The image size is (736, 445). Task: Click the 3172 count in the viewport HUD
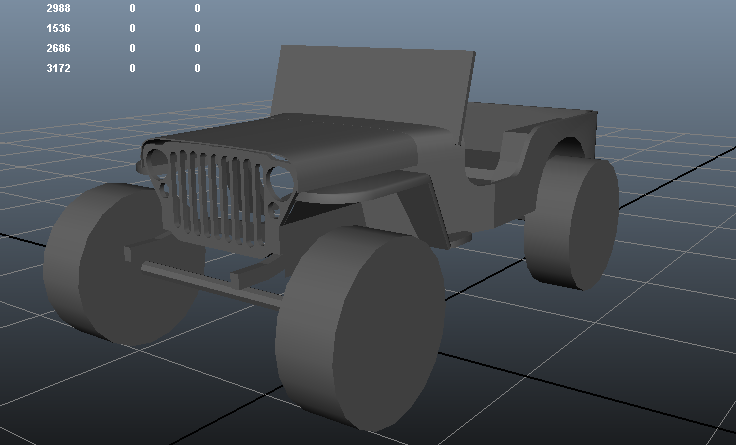(x=58, y=68)
